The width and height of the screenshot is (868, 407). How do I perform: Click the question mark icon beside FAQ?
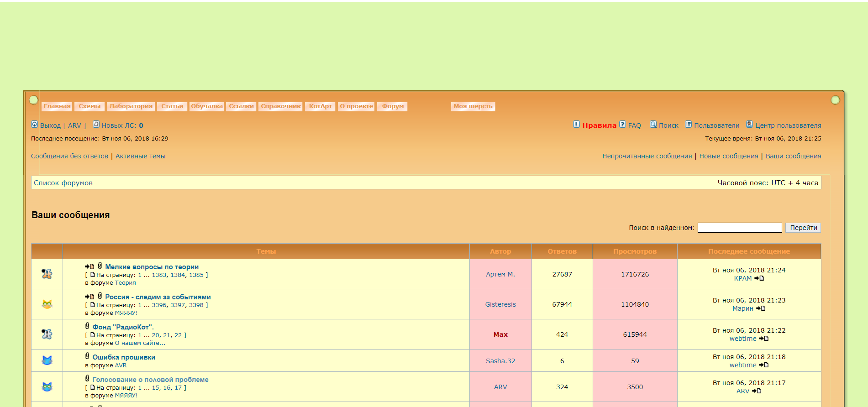pyautogui.click(x=622, y=125)
